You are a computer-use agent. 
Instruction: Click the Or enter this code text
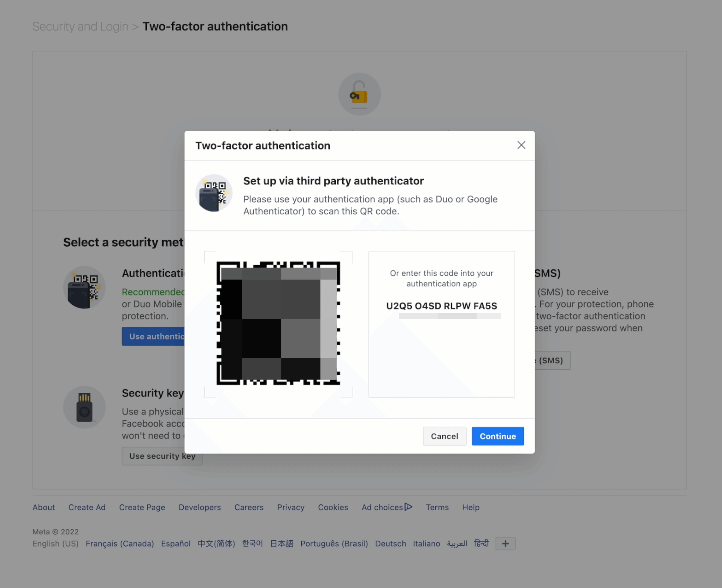pyautogui.click(x=442, y=278)
